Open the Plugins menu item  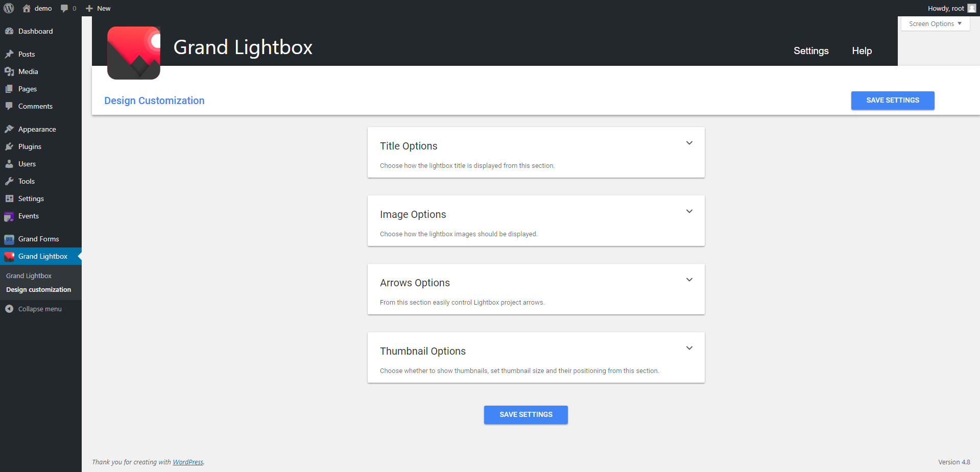click(41, 146)
